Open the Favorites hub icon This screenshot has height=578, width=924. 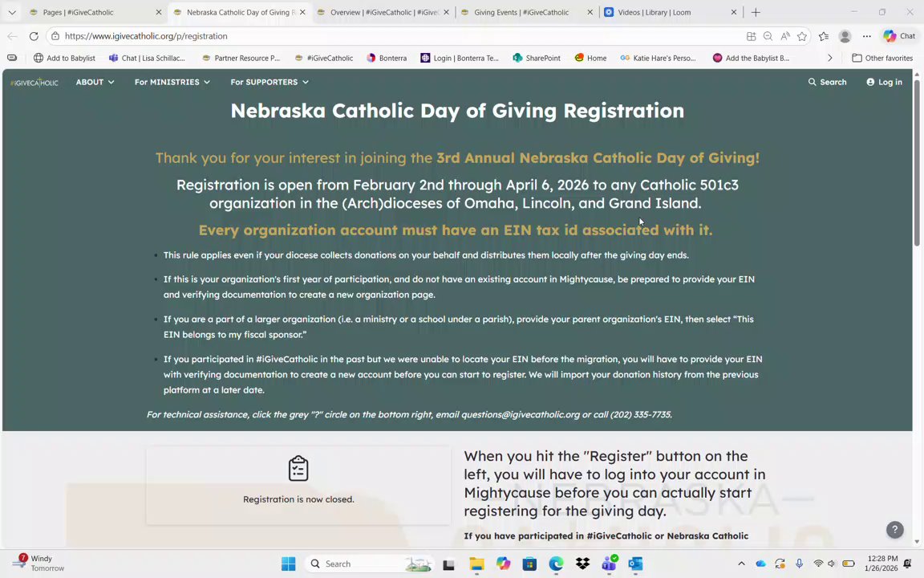pyautogui.click(x=824, y=36)
